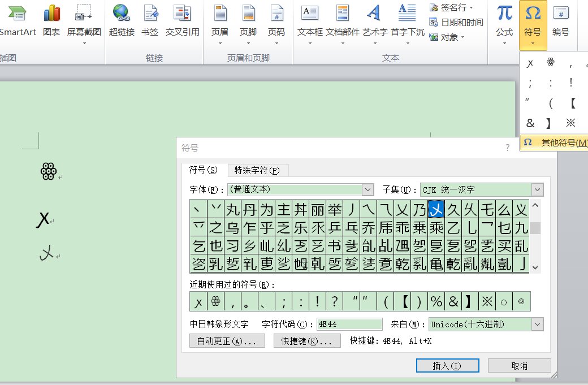Screen dimensions: 588x385
Task: Open the 对象 object dropdown
Action: [447, 37]
